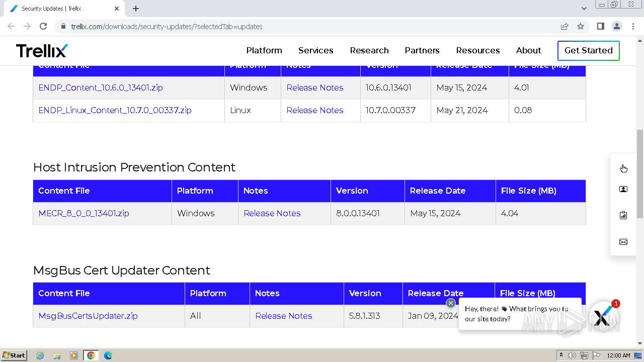Select file size 4.04 cell
Viewport: 644px width, 362px height.
click(541, 213)
